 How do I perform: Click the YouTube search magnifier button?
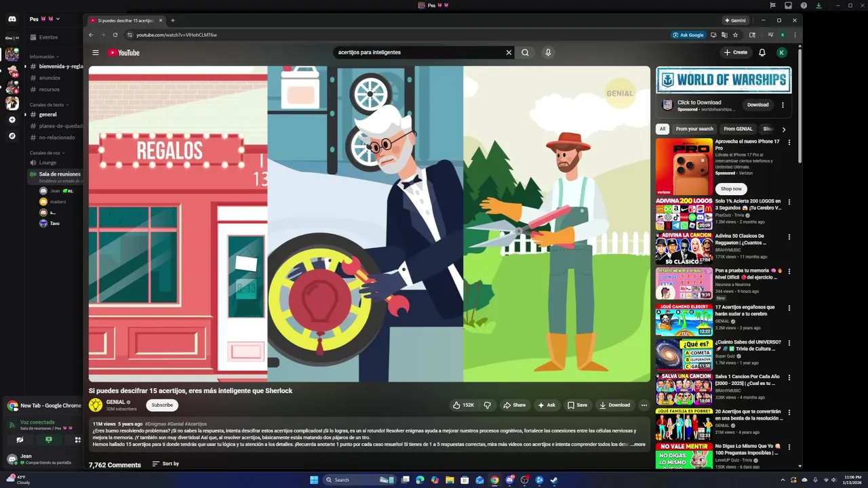coord(525,52)
